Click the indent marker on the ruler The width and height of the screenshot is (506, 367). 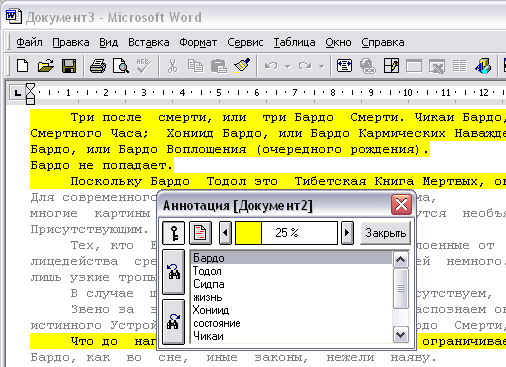[30, 94]
